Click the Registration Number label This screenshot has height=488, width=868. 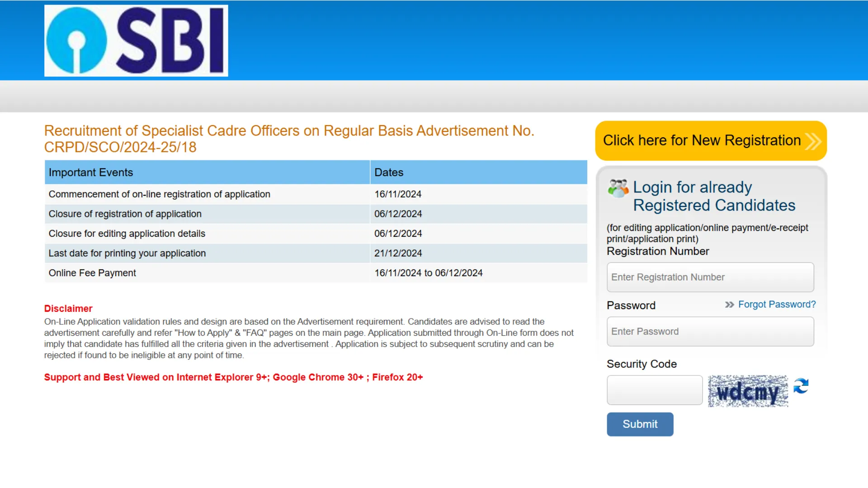(658, 251)
